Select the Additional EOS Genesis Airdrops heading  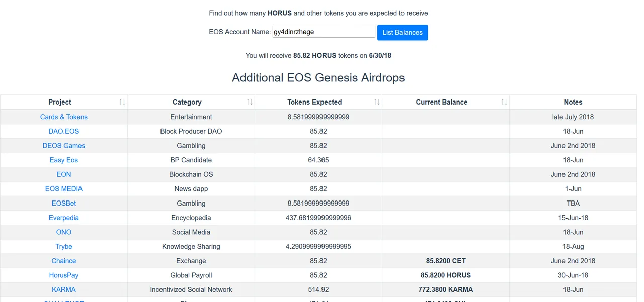[318, 78]
